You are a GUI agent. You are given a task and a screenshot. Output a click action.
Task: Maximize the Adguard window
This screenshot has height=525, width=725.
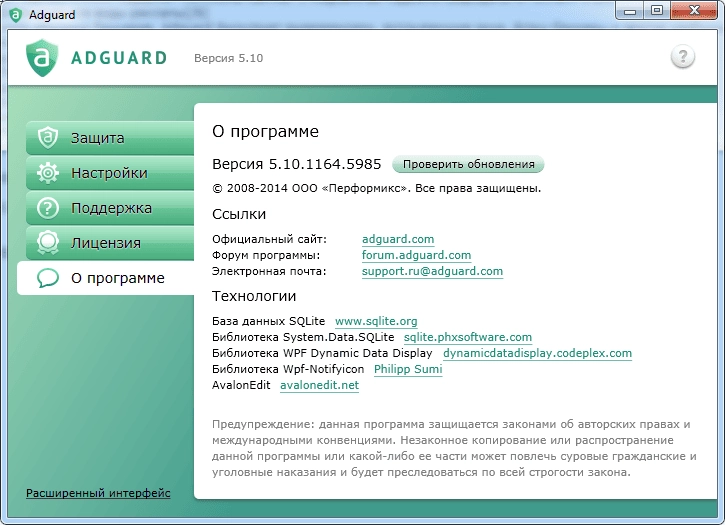click(x=657, y=11)
